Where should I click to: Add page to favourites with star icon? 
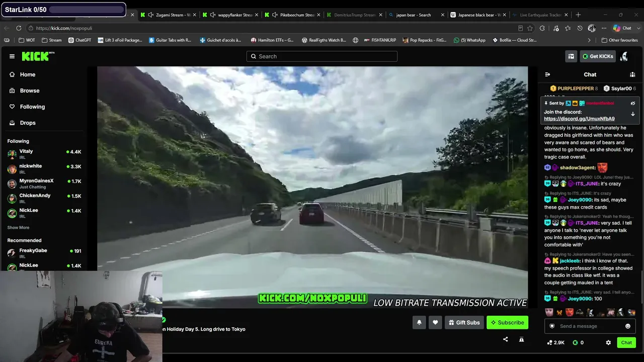(x=530, y=28)
